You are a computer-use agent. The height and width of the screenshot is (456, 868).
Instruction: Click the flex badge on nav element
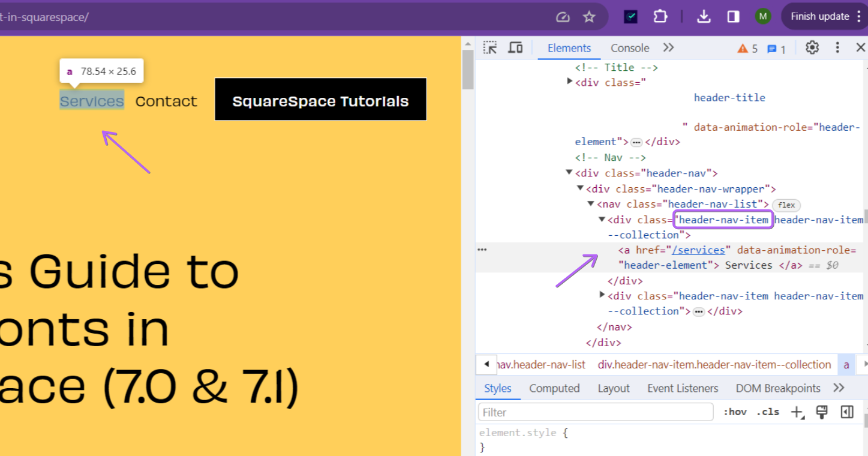point(786,205)
